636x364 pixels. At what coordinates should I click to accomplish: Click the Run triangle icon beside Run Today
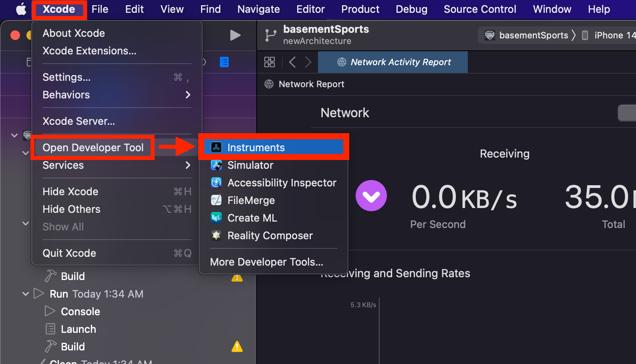pos(39,294)
